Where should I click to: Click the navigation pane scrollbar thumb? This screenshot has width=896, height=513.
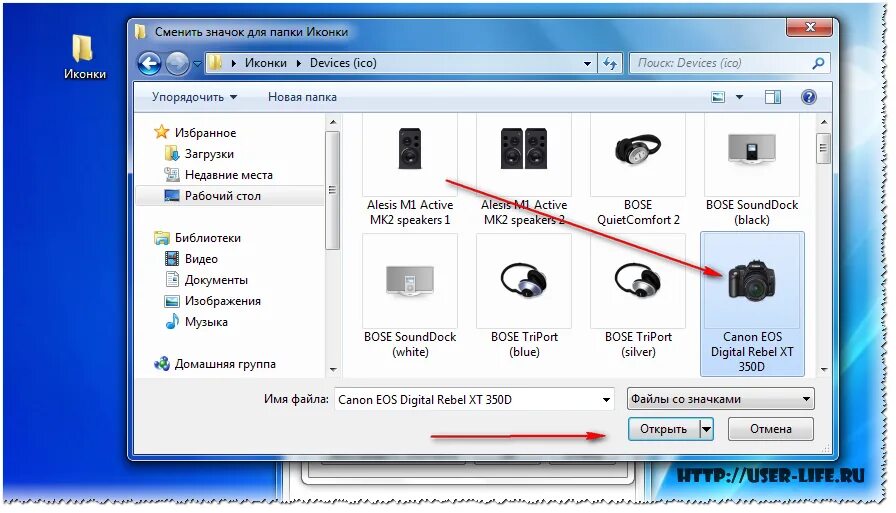click(x=333, y=190)
